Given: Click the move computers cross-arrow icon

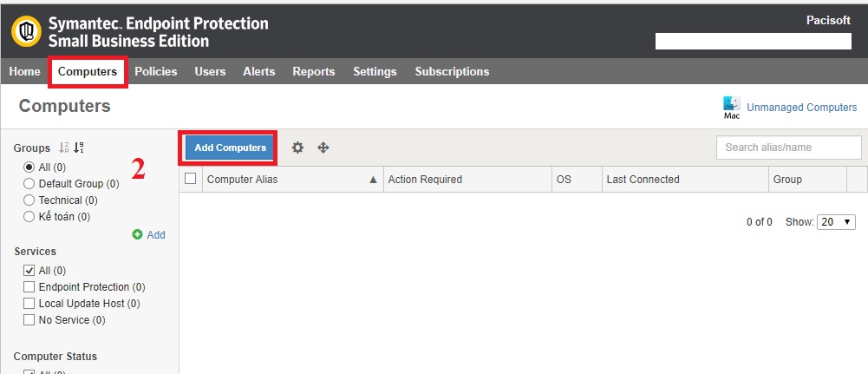Looking at the screenshot, I should 323,148.
